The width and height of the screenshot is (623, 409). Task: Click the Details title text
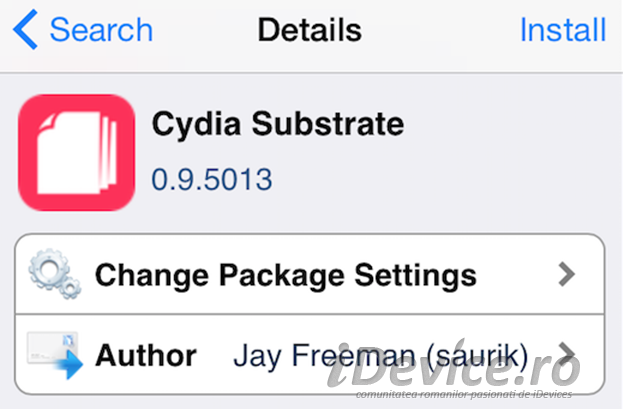click(310, 30)
